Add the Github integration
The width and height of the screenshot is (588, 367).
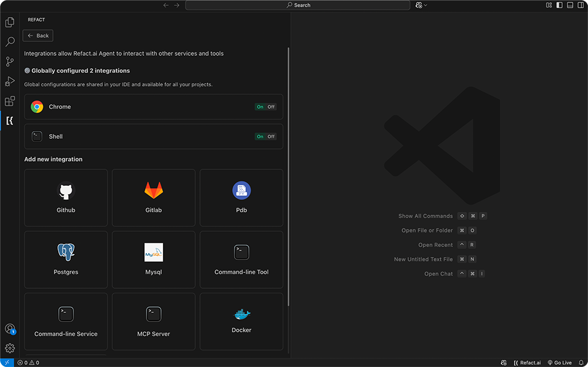click(x=65, y=198)
